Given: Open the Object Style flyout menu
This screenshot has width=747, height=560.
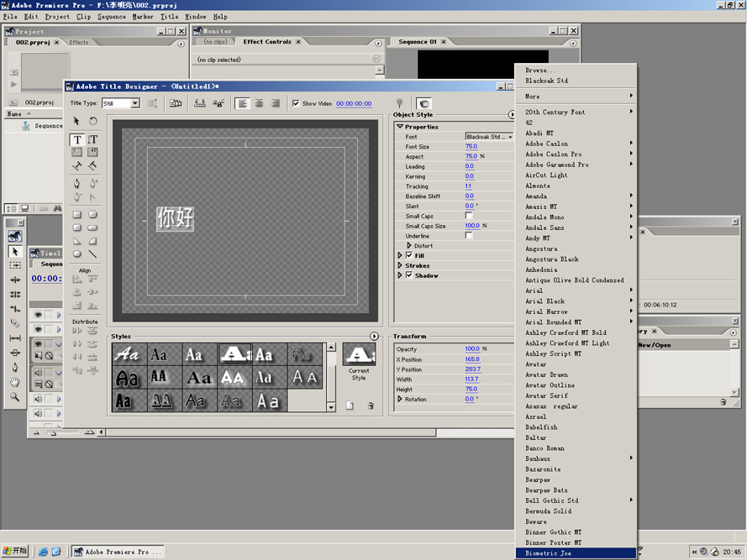Looking at the screenshot, I should pyautogui.click(x=511, y=115).
